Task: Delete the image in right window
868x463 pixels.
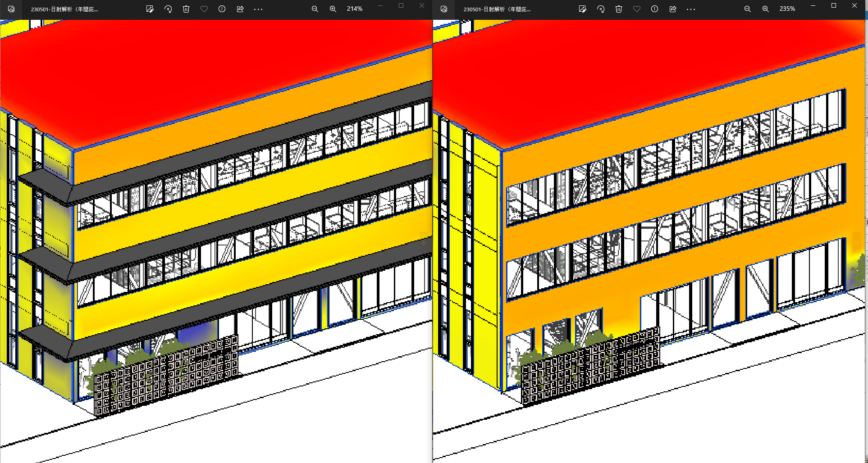Action: pyautogui.click(x=619, y=9)
